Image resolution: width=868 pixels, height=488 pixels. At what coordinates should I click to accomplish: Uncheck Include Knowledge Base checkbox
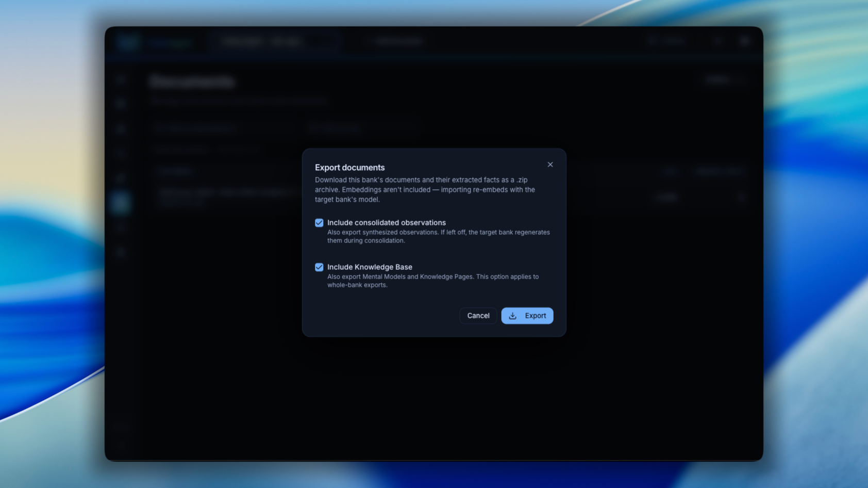tap(319, 267)
